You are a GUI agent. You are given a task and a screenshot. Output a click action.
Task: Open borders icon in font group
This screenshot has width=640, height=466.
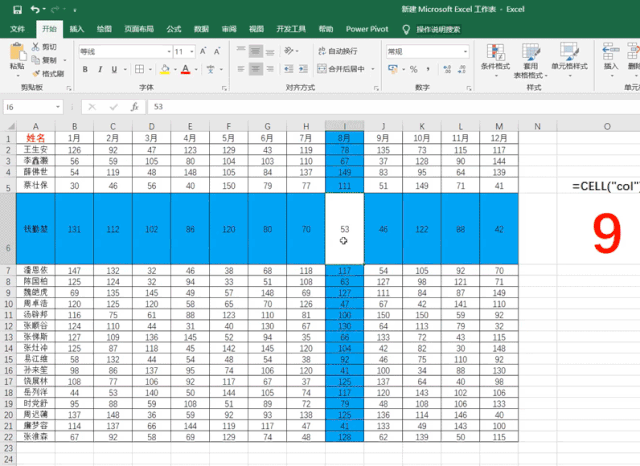(x=140, y=69)
